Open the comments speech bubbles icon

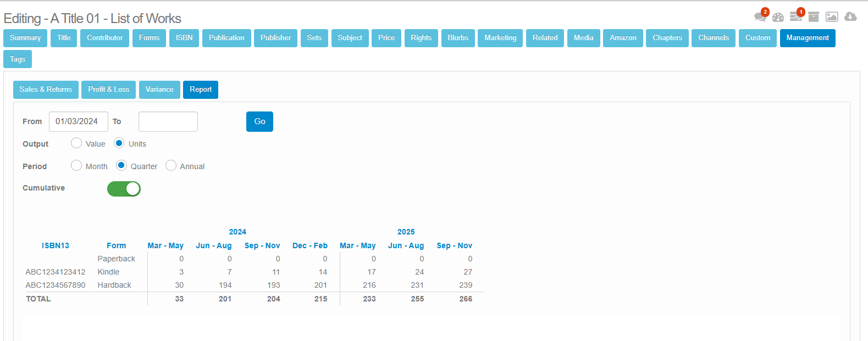(760, 17)
